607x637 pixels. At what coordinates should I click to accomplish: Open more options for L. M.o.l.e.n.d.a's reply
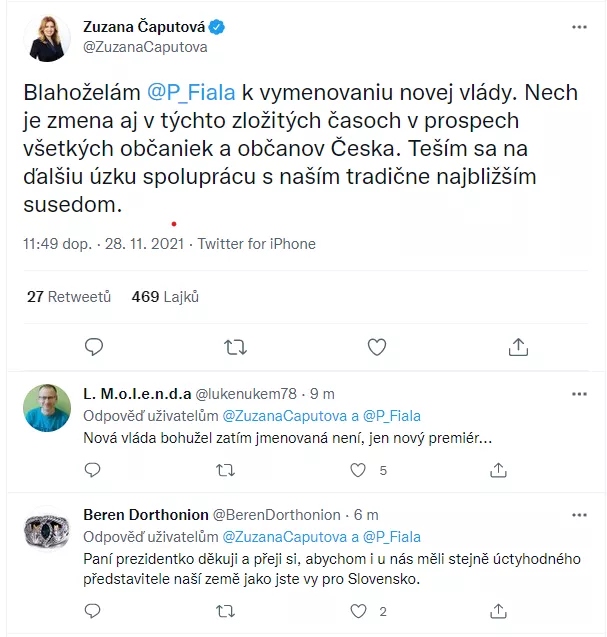[x=578, y=393]
